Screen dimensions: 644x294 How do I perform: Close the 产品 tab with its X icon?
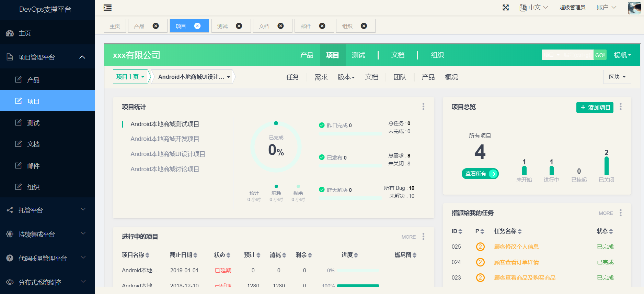coord(156,26)
